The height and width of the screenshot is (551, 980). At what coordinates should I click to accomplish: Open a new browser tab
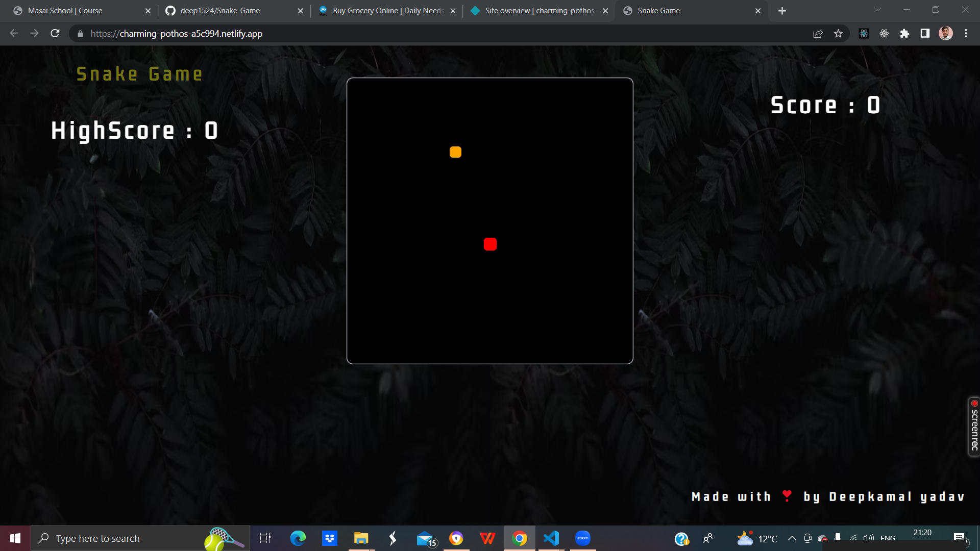coord(782,11)
